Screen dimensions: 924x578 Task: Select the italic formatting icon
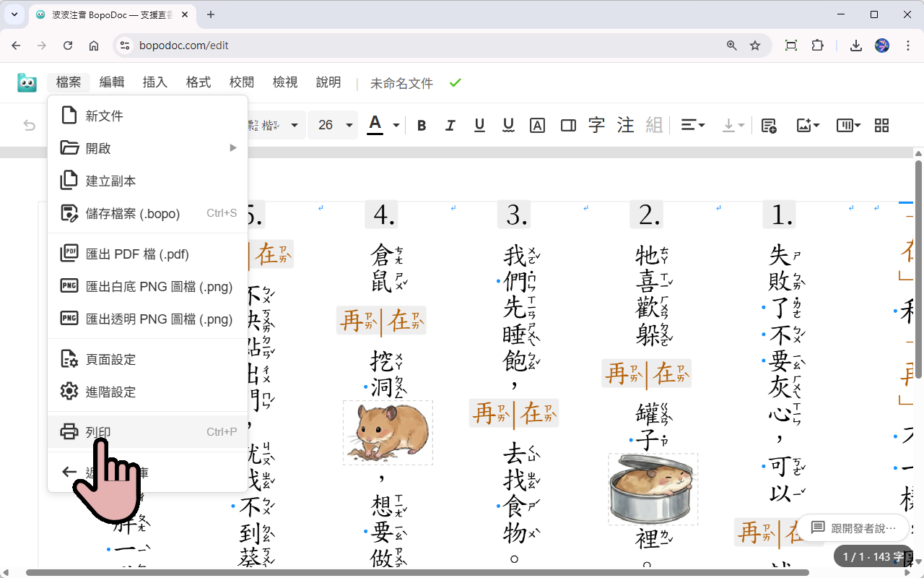[x=450, y=125]
